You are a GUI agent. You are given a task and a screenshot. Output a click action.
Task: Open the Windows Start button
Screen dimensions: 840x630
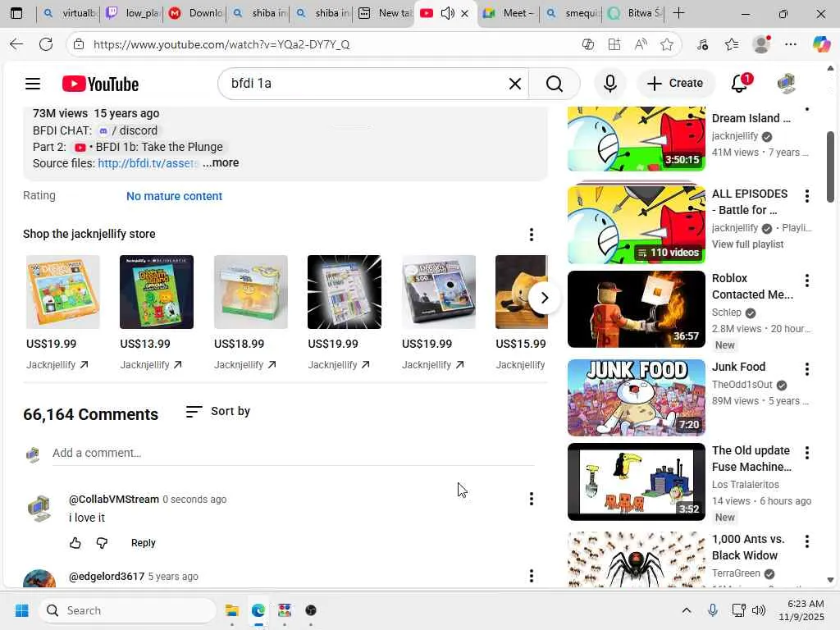(x=22, y=610)
